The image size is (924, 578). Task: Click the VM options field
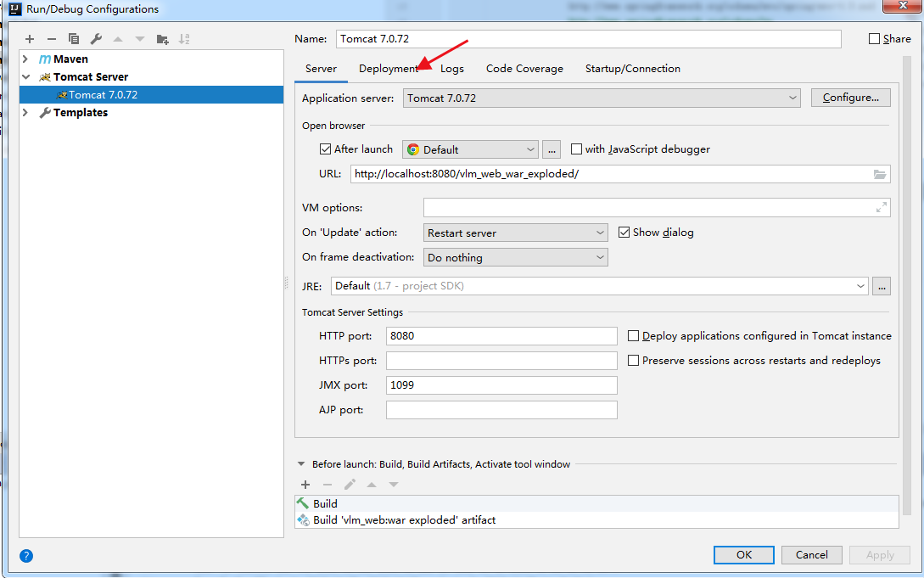point(657,207)
